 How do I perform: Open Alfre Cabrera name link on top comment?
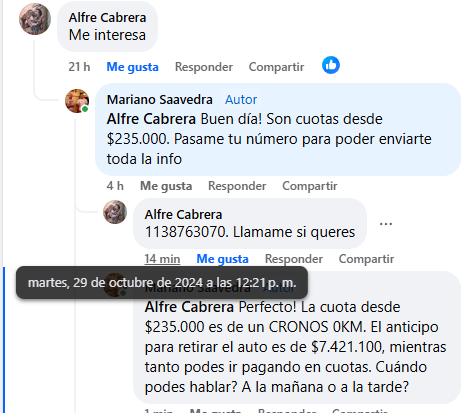point(107,18)
